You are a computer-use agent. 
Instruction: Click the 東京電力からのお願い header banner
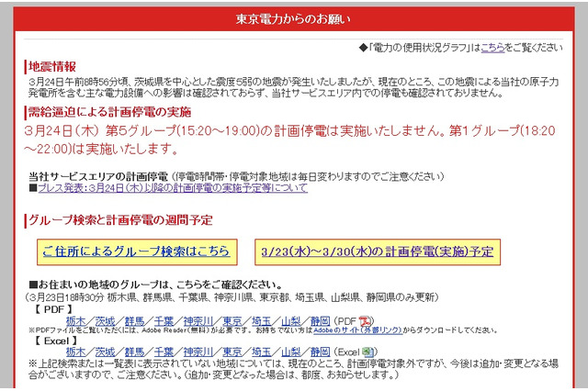click(294, 19)
